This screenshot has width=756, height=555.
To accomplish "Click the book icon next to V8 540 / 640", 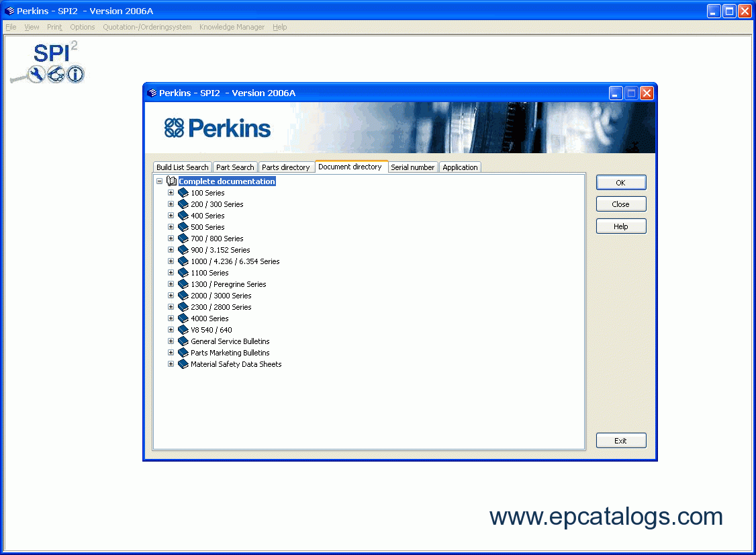I will (x=183, y=330).
